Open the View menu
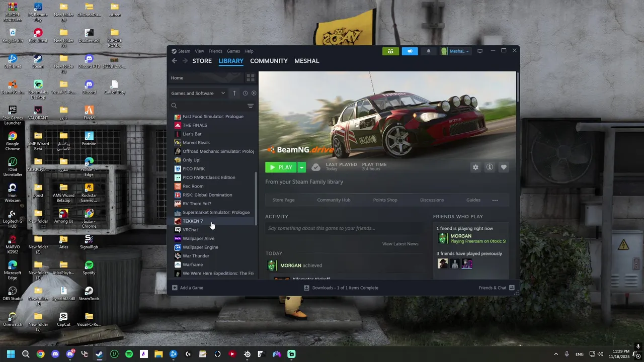 (x=199, y=51)
